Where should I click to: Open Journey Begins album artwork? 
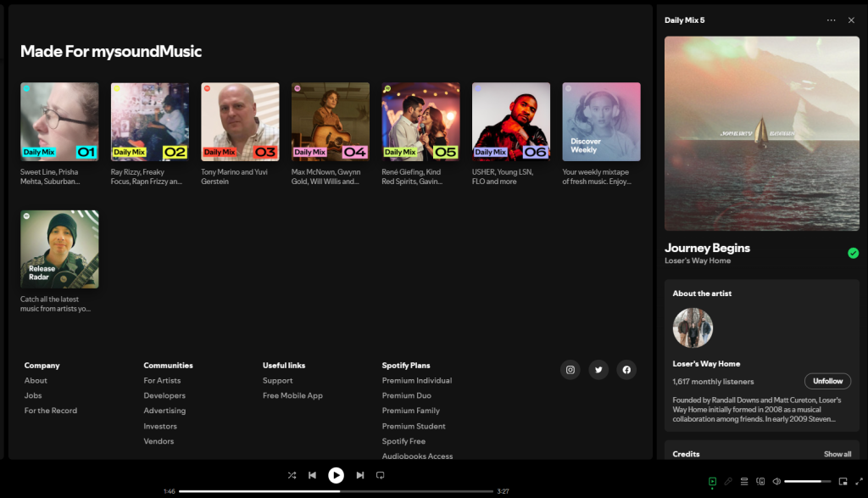(762, 133)
